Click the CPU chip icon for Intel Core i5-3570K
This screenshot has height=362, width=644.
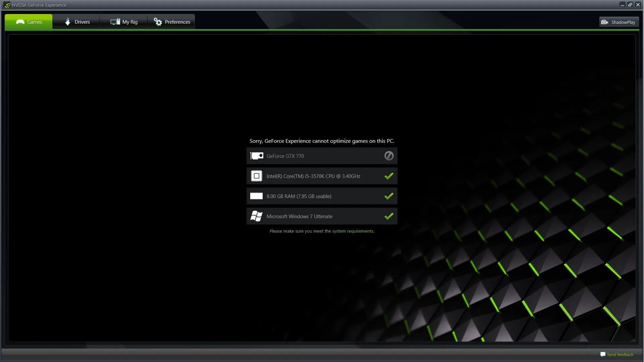256,176
